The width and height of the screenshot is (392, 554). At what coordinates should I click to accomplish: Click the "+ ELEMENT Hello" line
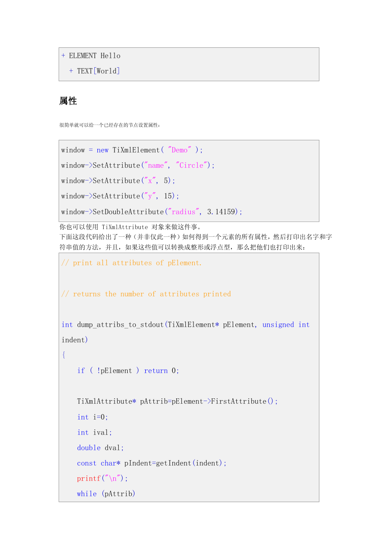coord(91,56)
